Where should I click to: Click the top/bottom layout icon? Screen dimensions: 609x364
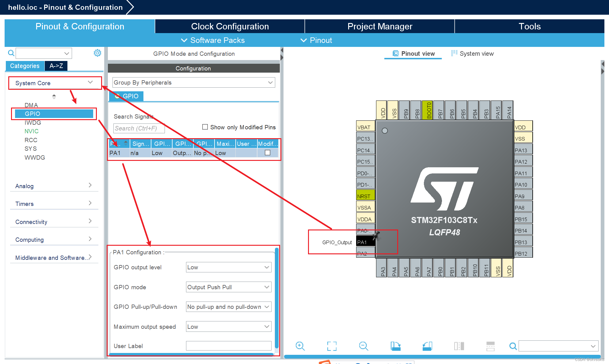[x=490, y=346]
